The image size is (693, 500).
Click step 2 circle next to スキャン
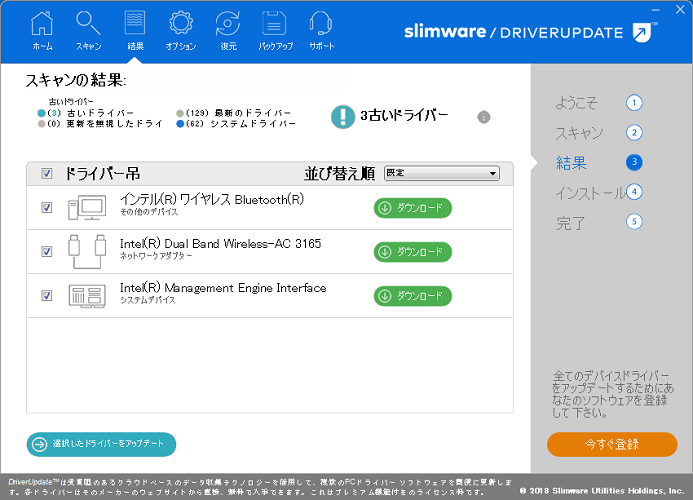click(634, 133)
